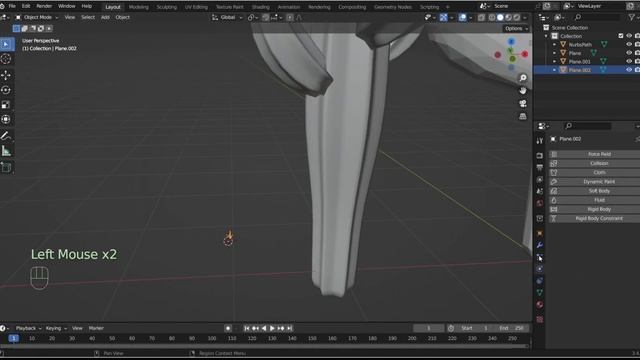Open the Output properties tab
This screenshot has height=360, width=640.
540,167
